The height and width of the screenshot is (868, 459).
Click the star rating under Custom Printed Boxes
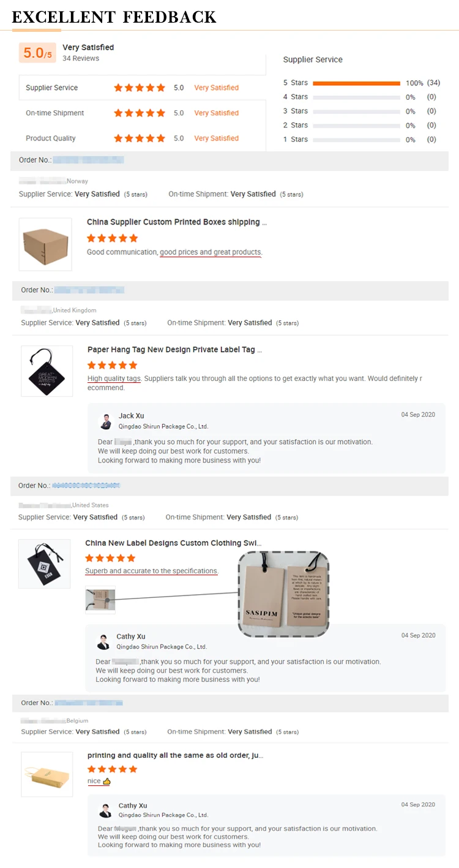[x=113, y=238]
